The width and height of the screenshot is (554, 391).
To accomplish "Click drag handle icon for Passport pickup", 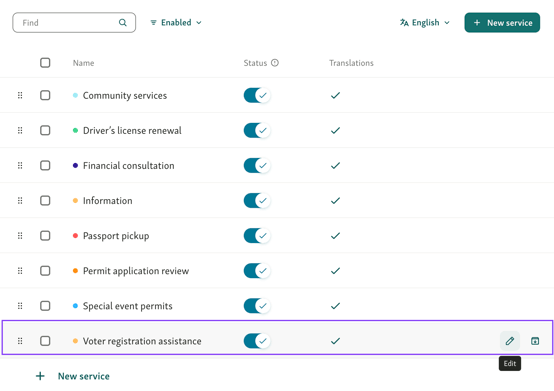I will (20, 236).
